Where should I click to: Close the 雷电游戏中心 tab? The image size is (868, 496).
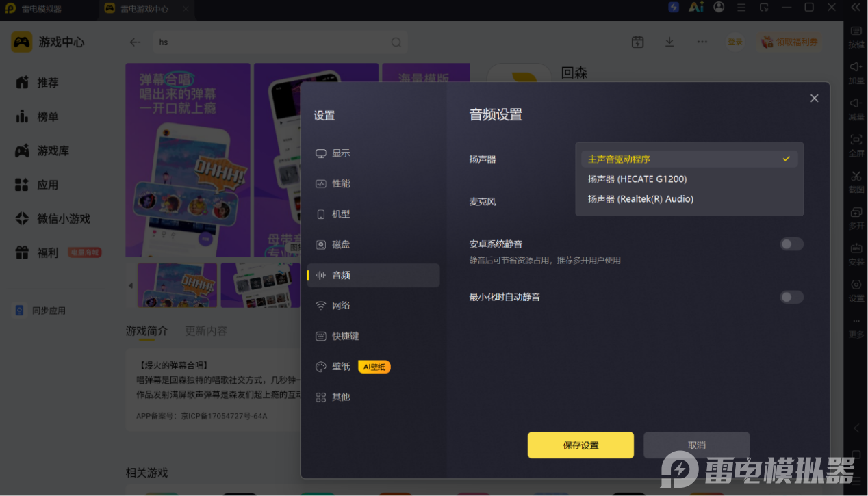click(x=186, y=9)
